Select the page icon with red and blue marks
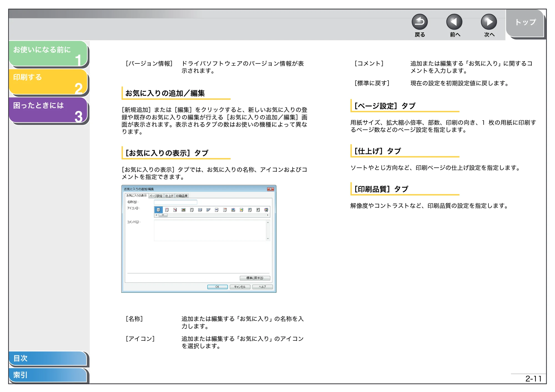This screenshot has width=555, height=392. [x=175, y=210]
